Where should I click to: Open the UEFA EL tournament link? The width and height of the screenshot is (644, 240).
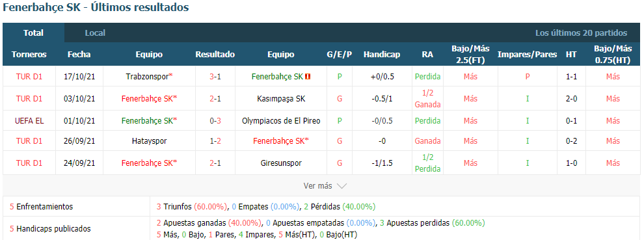[29, 121]
